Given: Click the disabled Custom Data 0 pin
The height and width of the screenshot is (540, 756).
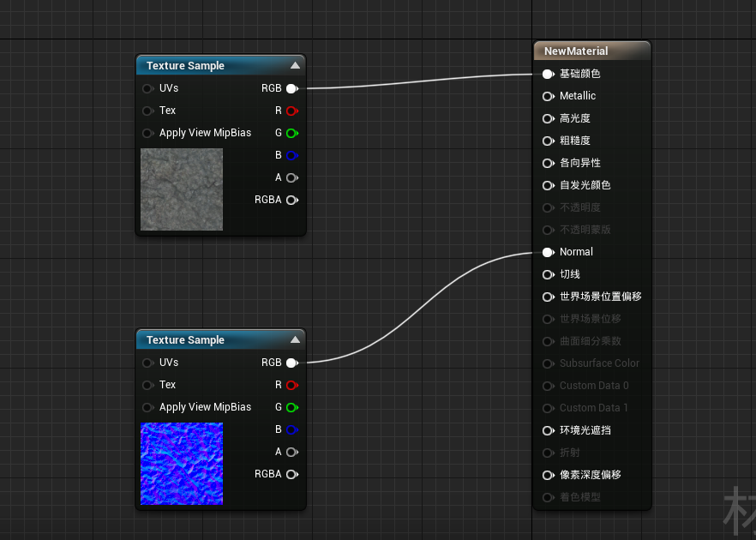Looking at the screenshot, I should click(x=549, y=387).
